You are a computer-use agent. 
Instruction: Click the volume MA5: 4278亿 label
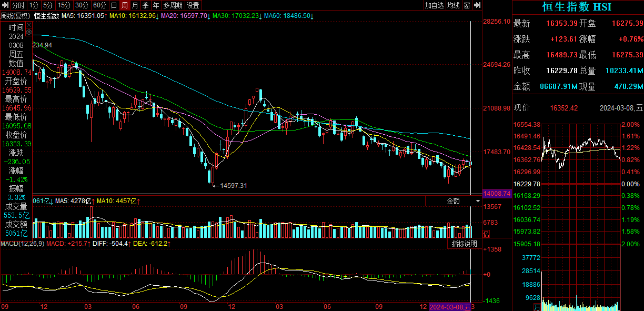(x=74, y=200)
